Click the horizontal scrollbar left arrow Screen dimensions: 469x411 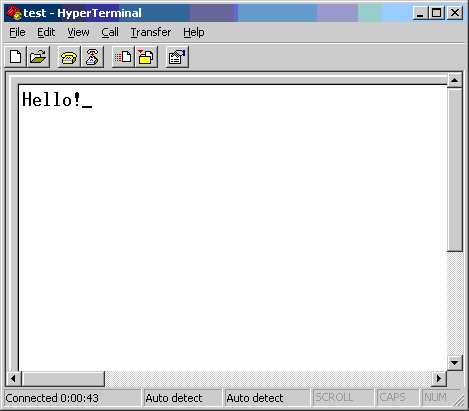[x=13, y=379]
